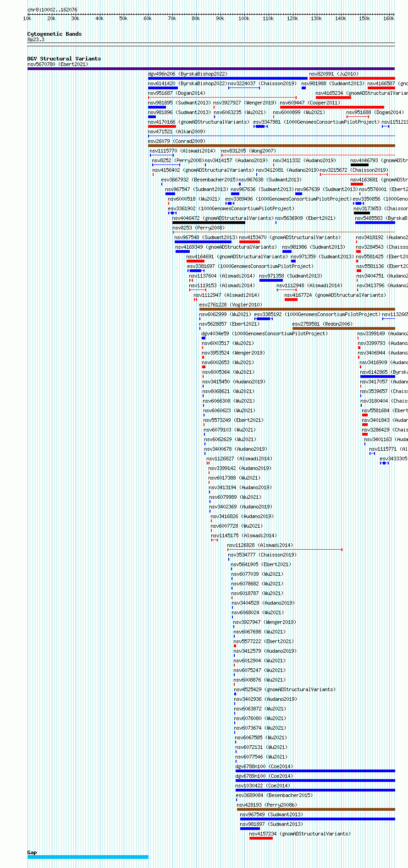Open variant nsv3224037 (Chaisson2019)
Viewport: 408px width, 868px height.
263,83
